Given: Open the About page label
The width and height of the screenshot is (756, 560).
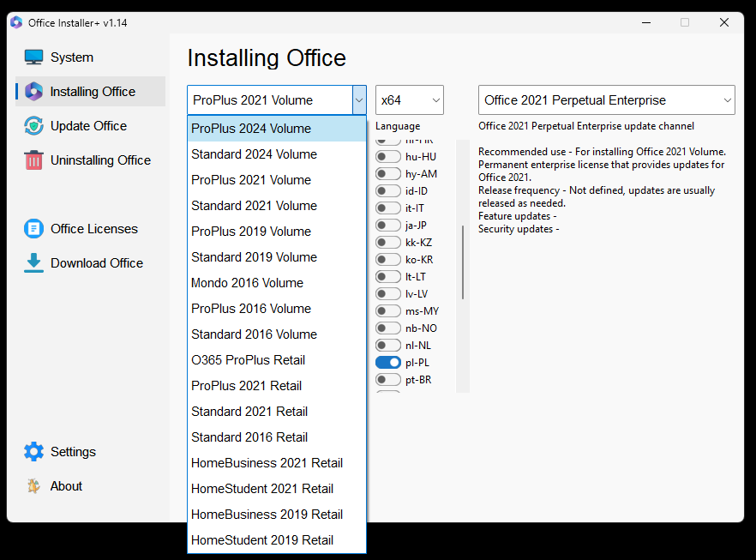Looking at the screenshot, I should pos(67,485).
